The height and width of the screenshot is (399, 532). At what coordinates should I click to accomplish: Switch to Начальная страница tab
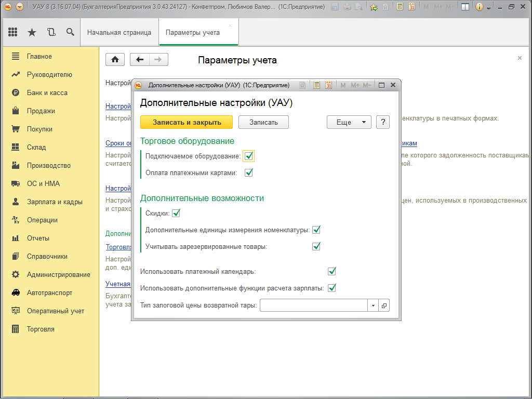(119, 32)
